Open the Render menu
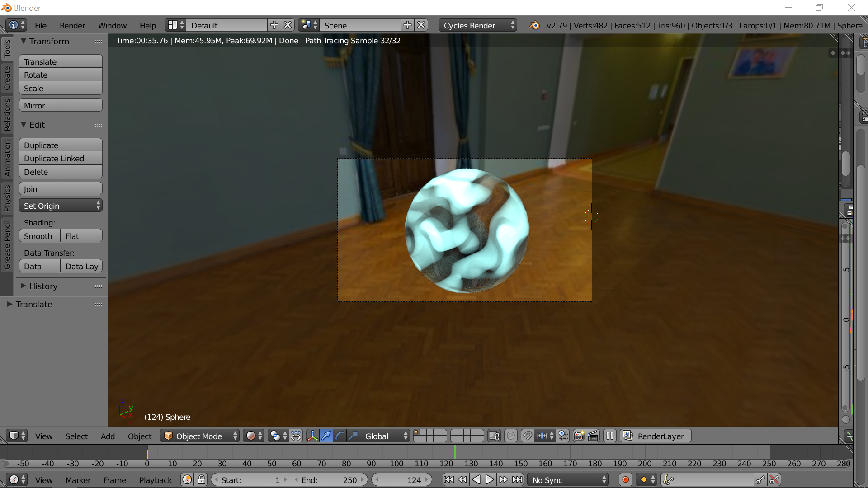 click(x=72, y=25)
